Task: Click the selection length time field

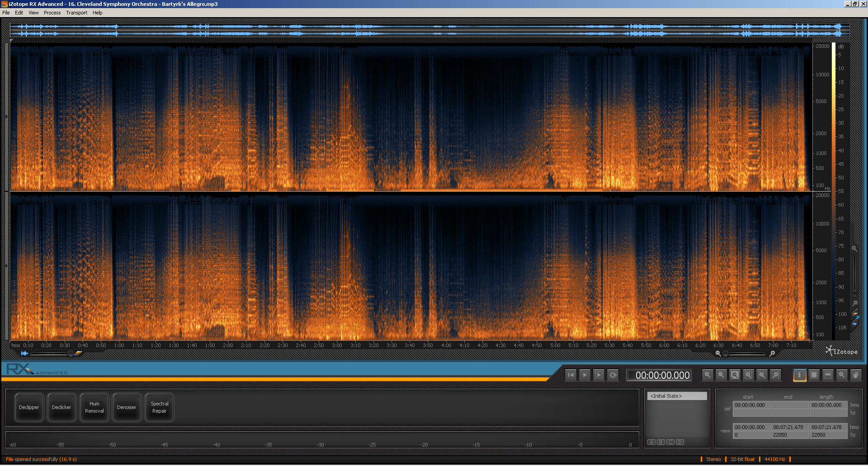Action: pos(829,405)
